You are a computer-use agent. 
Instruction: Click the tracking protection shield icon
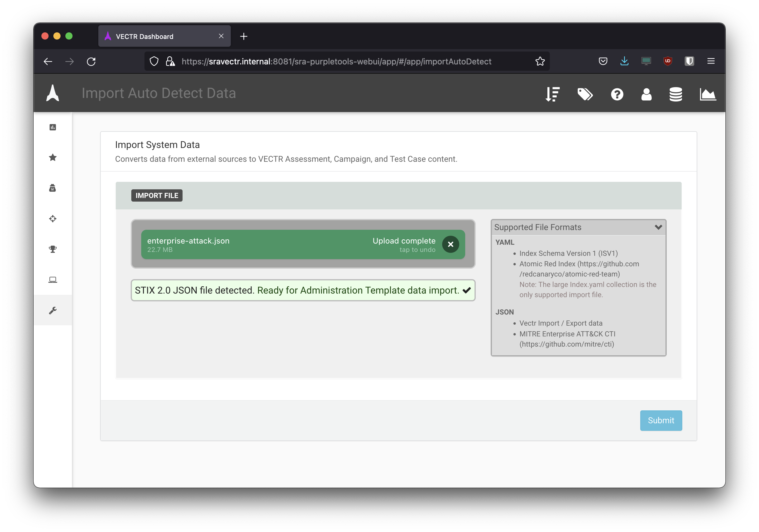point(154,61)
